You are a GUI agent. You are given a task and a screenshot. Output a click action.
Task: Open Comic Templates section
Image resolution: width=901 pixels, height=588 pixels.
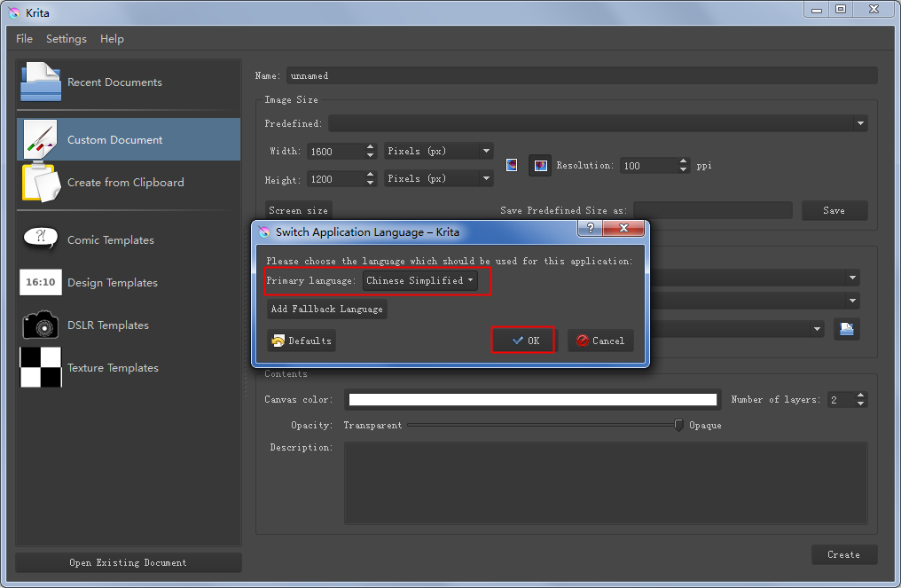129,239
